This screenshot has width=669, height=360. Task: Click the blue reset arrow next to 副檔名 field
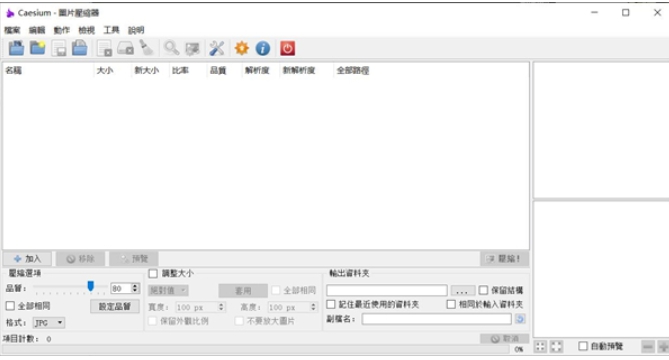(520, 319)
